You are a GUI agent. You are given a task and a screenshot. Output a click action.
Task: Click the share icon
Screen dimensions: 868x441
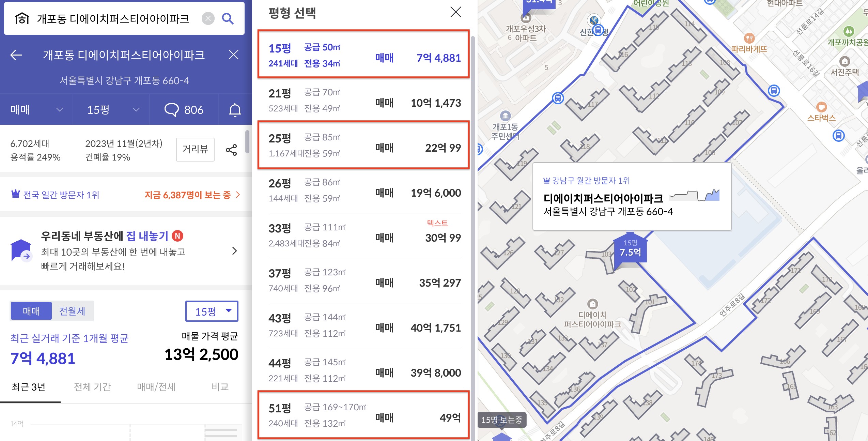coord(231,150)
